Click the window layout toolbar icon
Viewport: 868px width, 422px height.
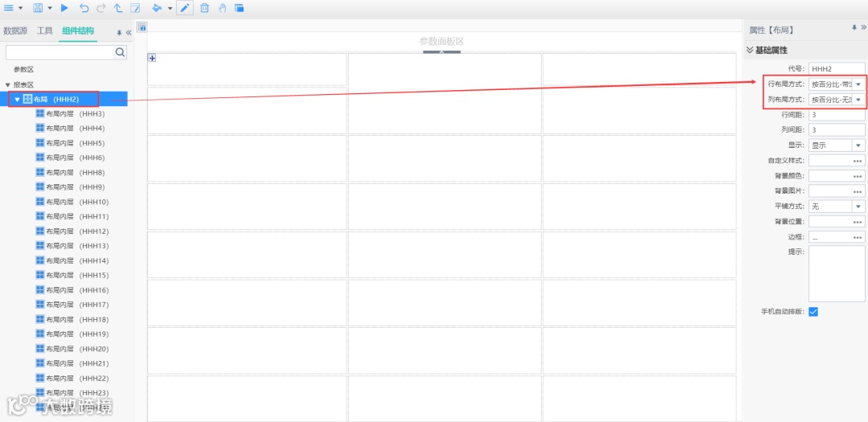[x=240, y=8]
